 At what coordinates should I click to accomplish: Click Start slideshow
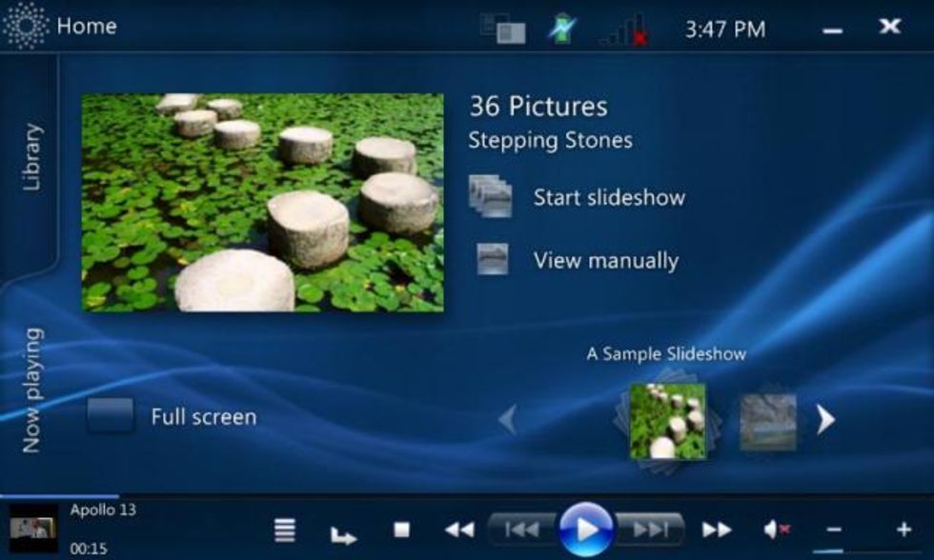click(x=608, y=198)
